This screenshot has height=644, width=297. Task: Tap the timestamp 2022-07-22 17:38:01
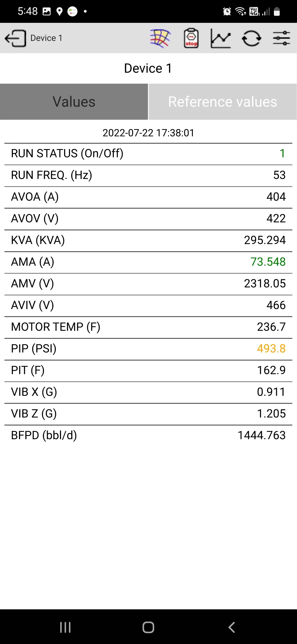[148, 133]
